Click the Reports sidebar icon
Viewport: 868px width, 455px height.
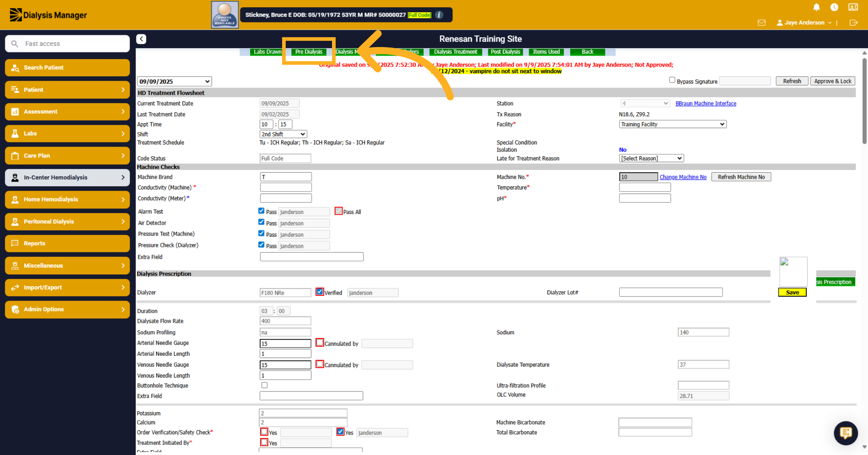15,243
